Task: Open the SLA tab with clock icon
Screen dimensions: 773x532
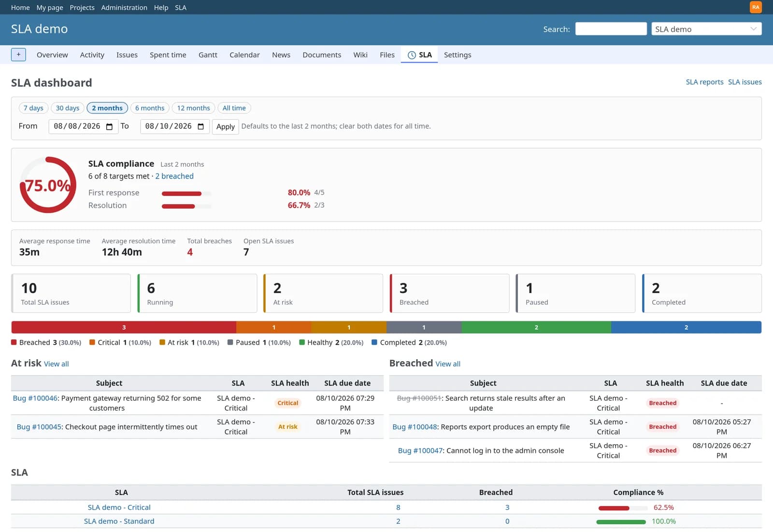Action: pos(419,55)
